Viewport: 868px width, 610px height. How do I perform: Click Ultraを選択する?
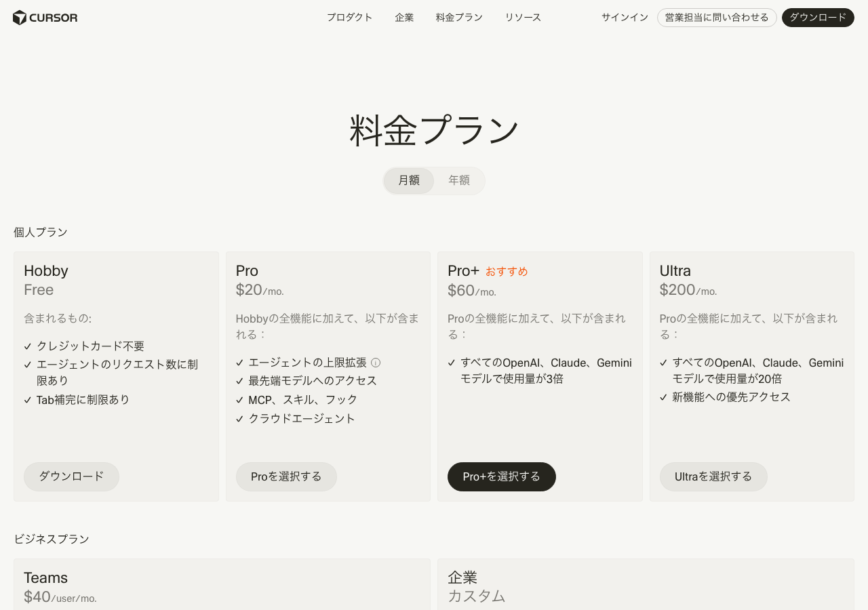pyautogui.click(x=713, y=476)
